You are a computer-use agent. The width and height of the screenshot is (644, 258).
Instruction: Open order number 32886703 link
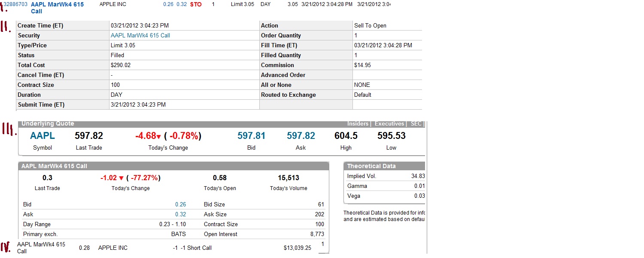coord(16,4)
